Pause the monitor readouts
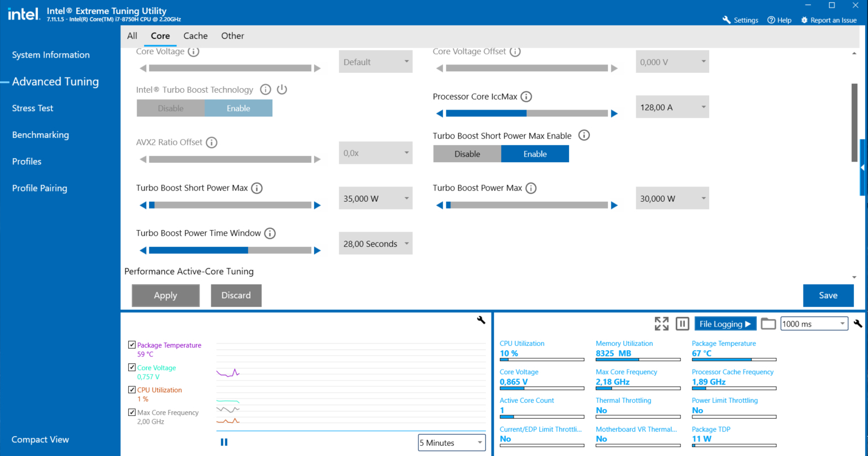The width and height of the screenshot is (868, 456). 683,324
